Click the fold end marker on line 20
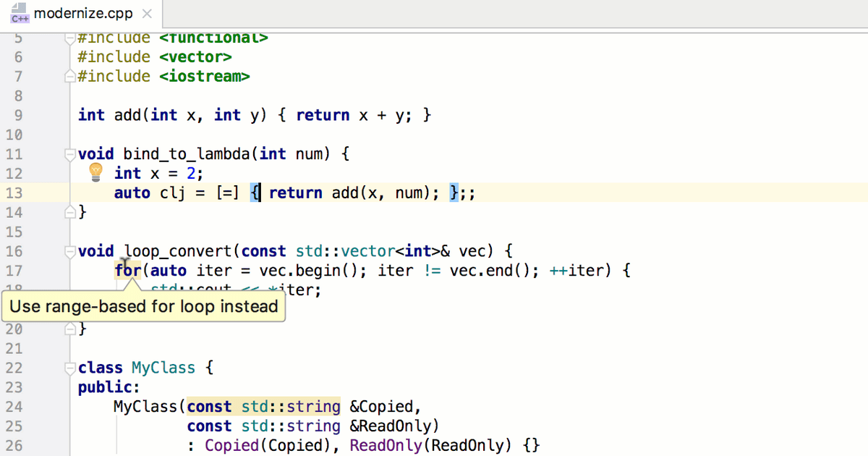Screen dimensions: 868x456 pyautogui.click(x=69, y=329)
